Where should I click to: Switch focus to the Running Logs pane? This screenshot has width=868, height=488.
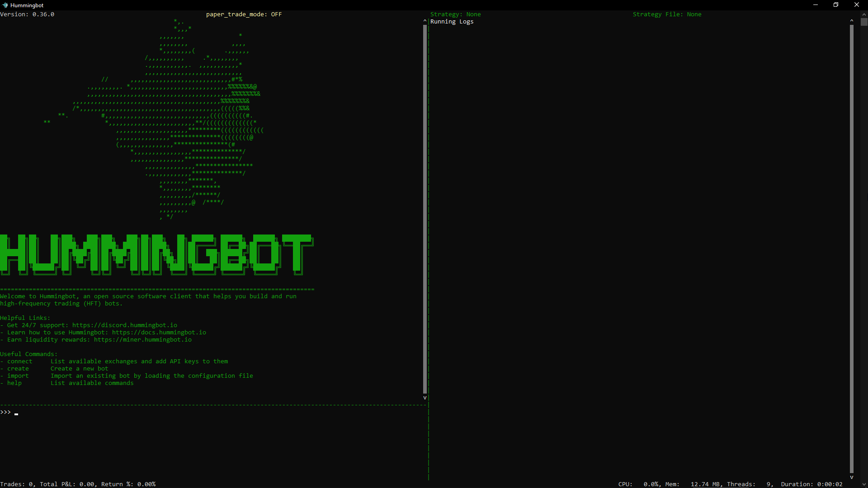633,226
